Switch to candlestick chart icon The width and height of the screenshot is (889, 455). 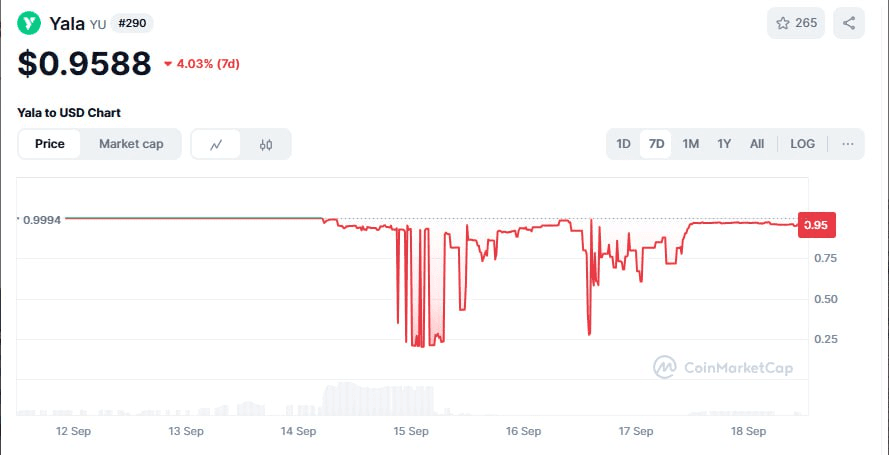point(266,144)
